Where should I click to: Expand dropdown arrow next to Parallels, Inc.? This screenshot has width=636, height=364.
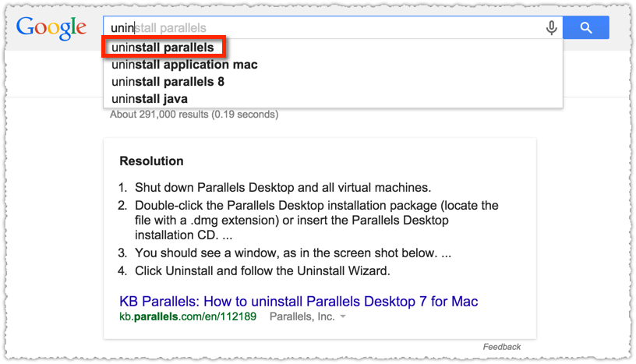point(343,316)
